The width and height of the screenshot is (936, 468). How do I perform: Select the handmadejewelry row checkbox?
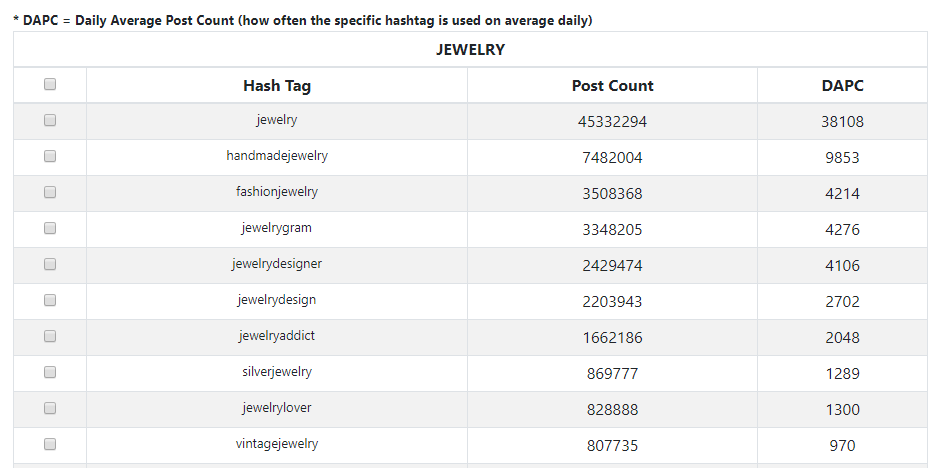tap(50, 156)
